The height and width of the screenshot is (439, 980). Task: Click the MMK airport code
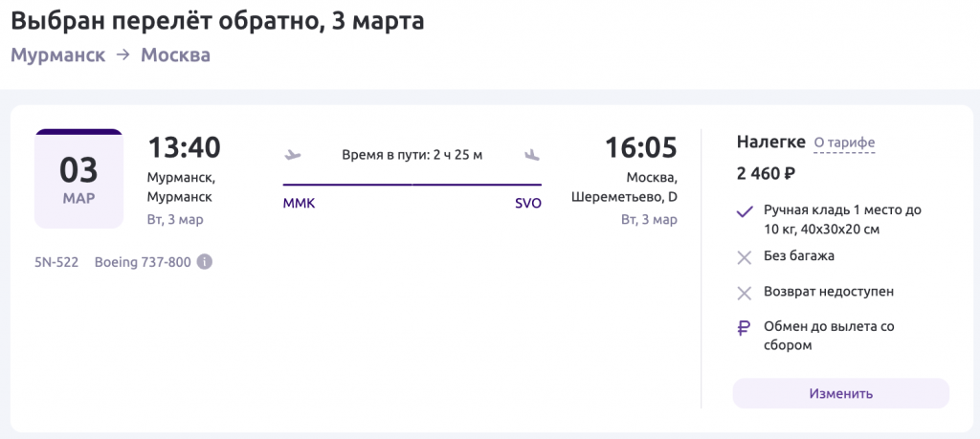tap(299, 204)
